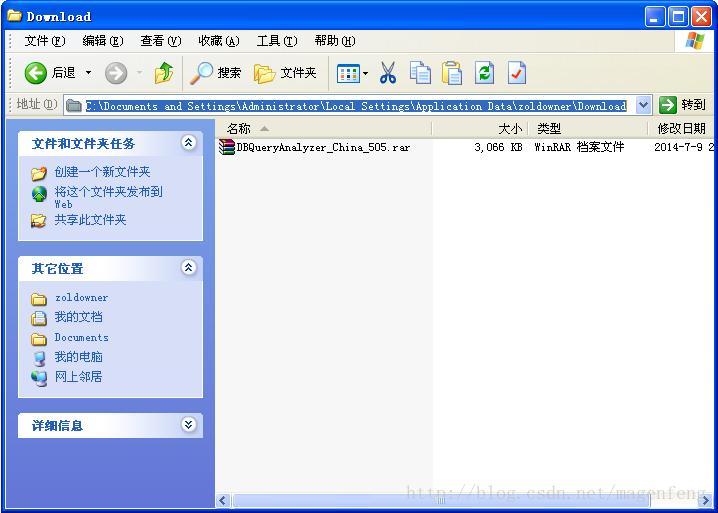Expand the 详细信息 panel
This screenshot has height=513, width=718.
(188, 425)
